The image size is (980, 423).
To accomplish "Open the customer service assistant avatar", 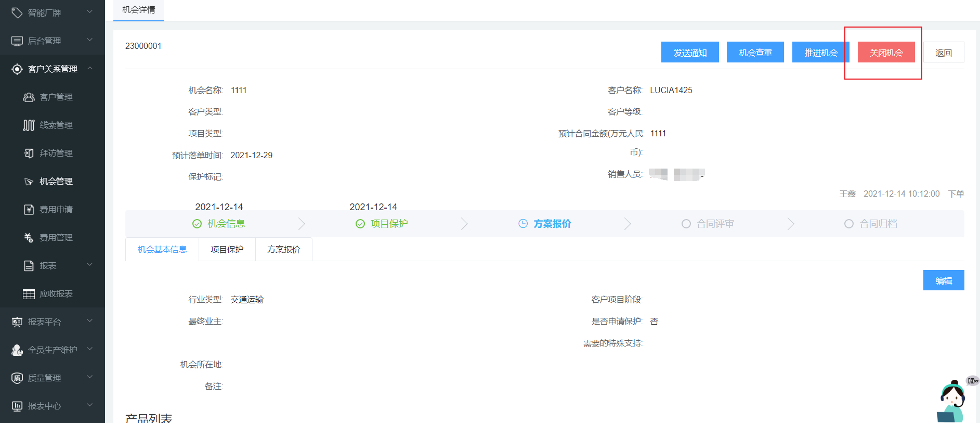I will [x=952, y=402].
